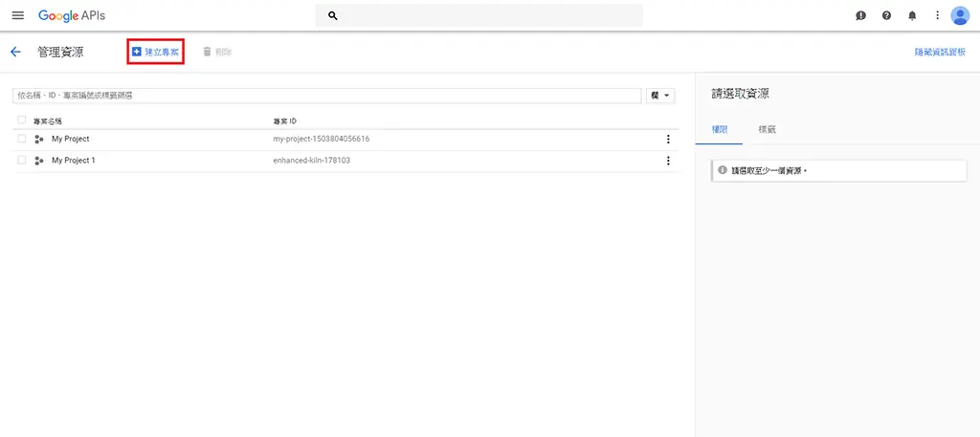The width and height of the screenshot is (980, 437).
Task: Open the hamburger navigation menu
Action: (x=17, y=15)
